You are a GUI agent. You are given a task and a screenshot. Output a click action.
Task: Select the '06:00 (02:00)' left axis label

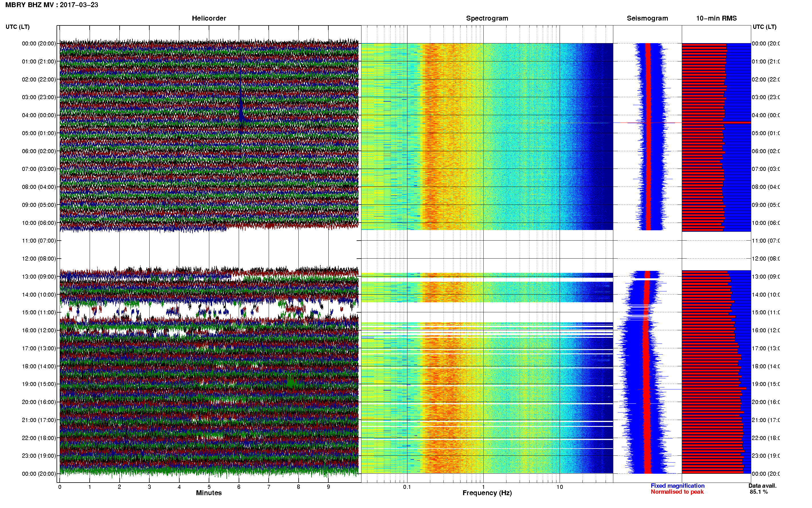(x=39, y=151)
